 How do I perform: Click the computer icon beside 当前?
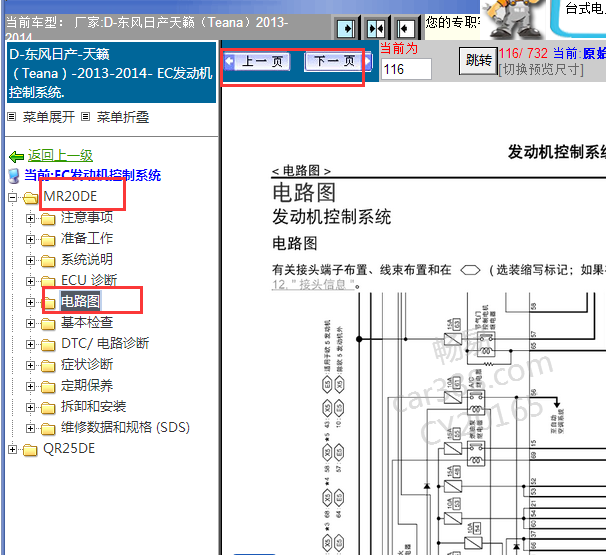tap(14, 176)
